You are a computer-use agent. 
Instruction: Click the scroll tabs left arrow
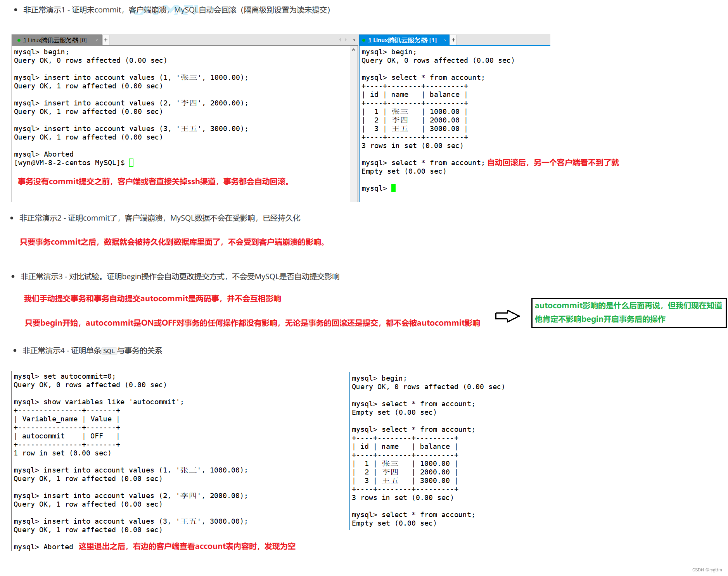[340, 40]
